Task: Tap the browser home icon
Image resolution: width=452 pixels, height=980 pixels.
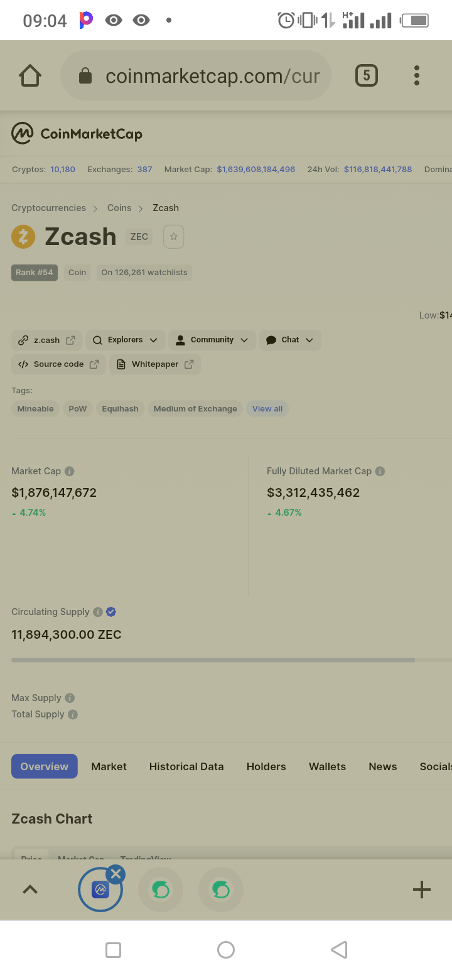Action: pyautogui.click(x=30, y=76)
